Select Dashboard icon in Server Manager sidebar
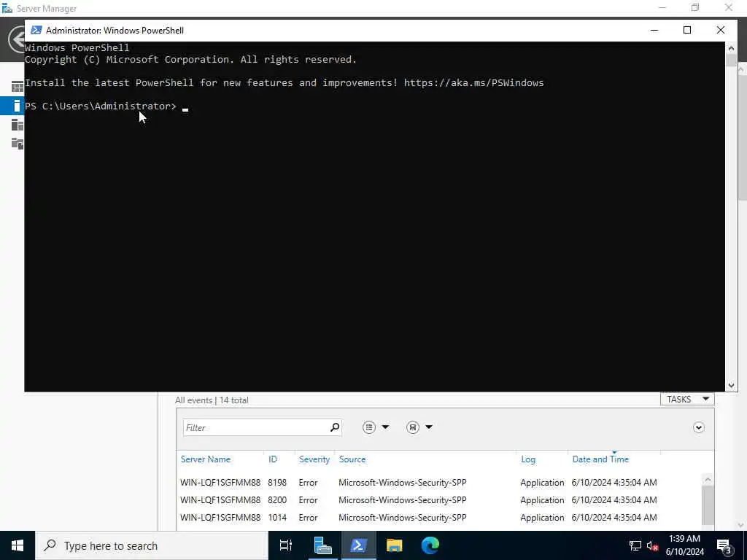747x560 pixels. tap(18, 87)
